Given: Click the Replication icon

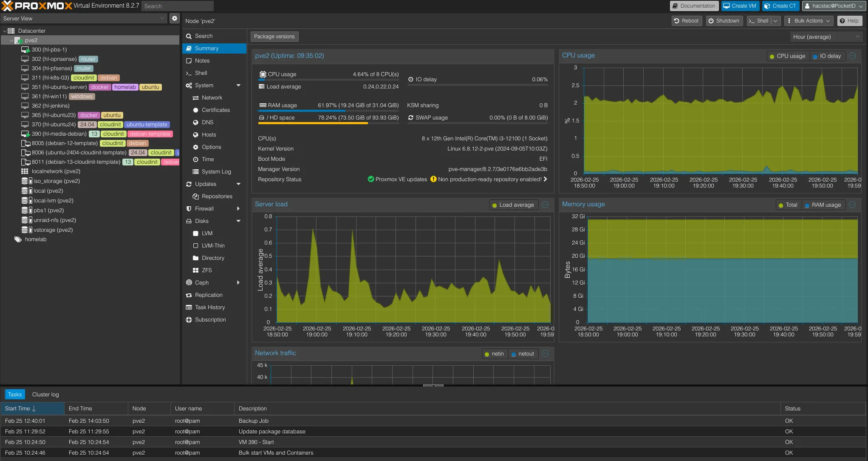Looking at the screenshot, I should click(x=189, y=295).
